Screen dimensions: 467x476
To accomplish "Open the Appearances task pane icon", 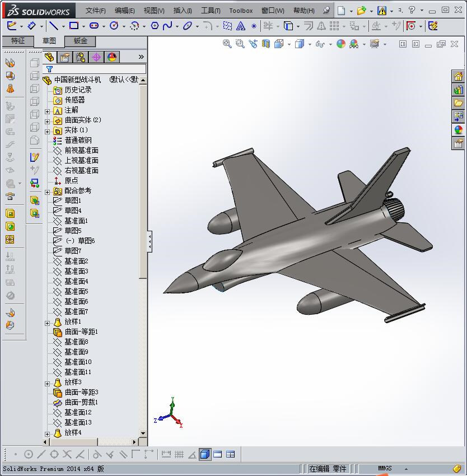I will tap(458, 130).
